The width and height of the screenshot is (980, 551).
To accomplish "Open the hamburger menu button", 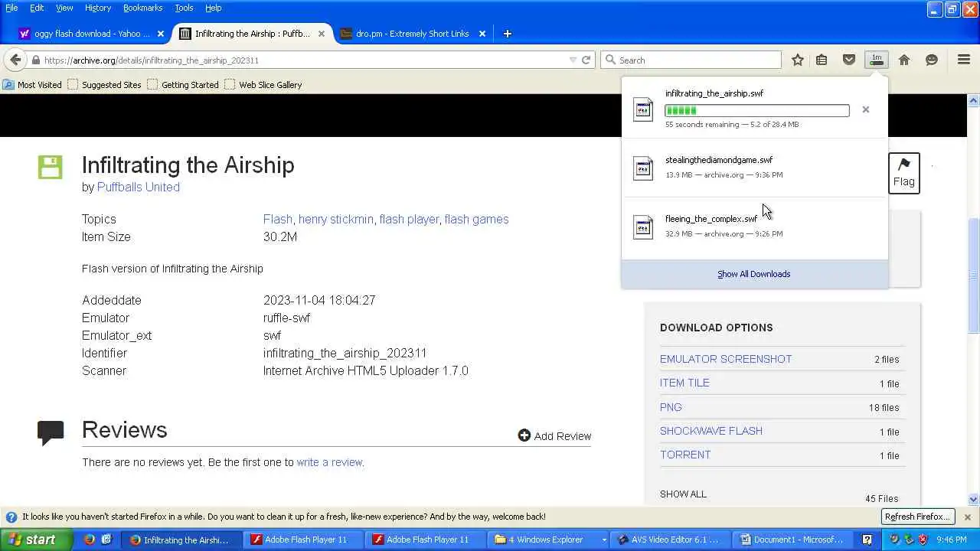I will pos(964,60).
